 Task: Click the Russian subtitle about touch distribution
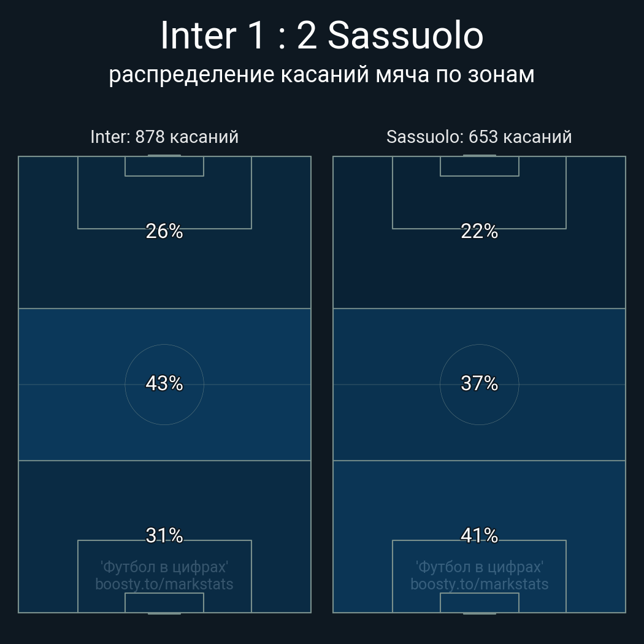pyautogui.click(x=321, y=74)
